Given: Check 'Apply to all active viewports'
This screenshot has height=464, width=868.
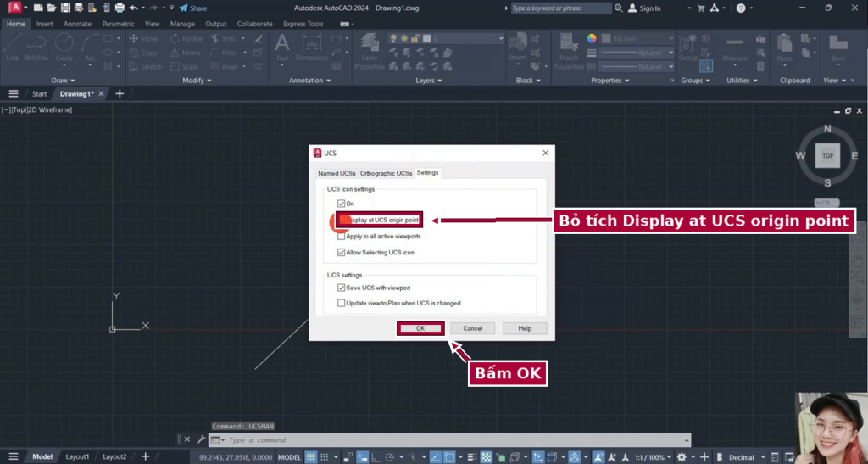Looking at the screenshot, I should coord(341,236).
